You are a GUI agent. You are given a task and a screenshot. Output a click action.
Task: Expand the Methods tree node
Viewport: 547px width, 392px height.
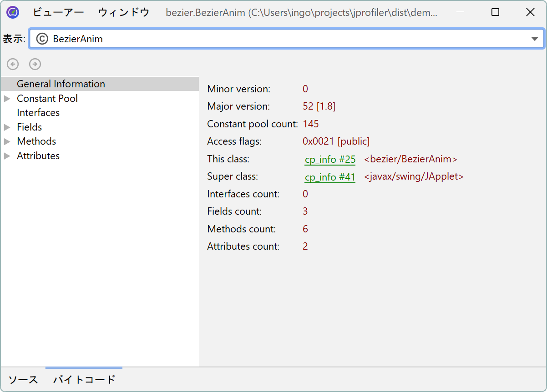pos(7,141)
